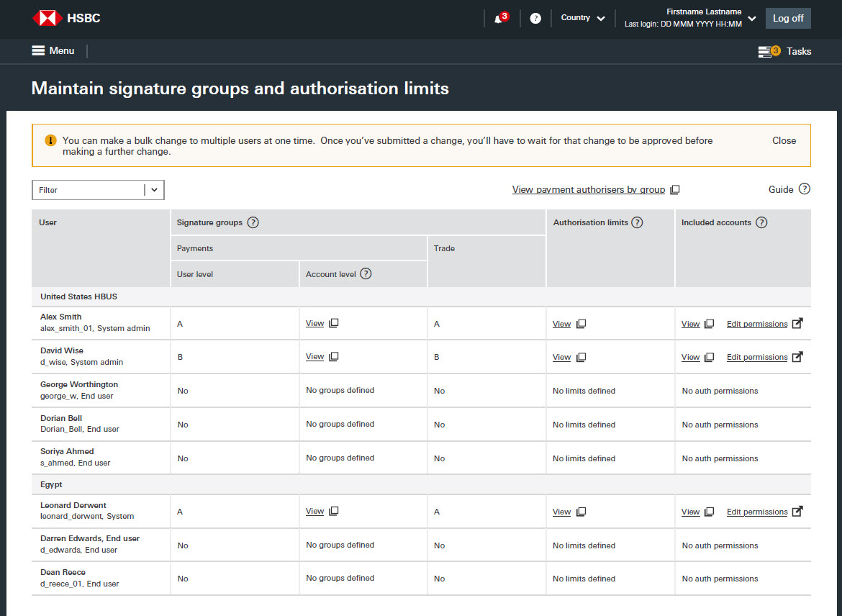Click David Wise authorisation limits popup icon

pyautogui.click(x=581, y=357)
